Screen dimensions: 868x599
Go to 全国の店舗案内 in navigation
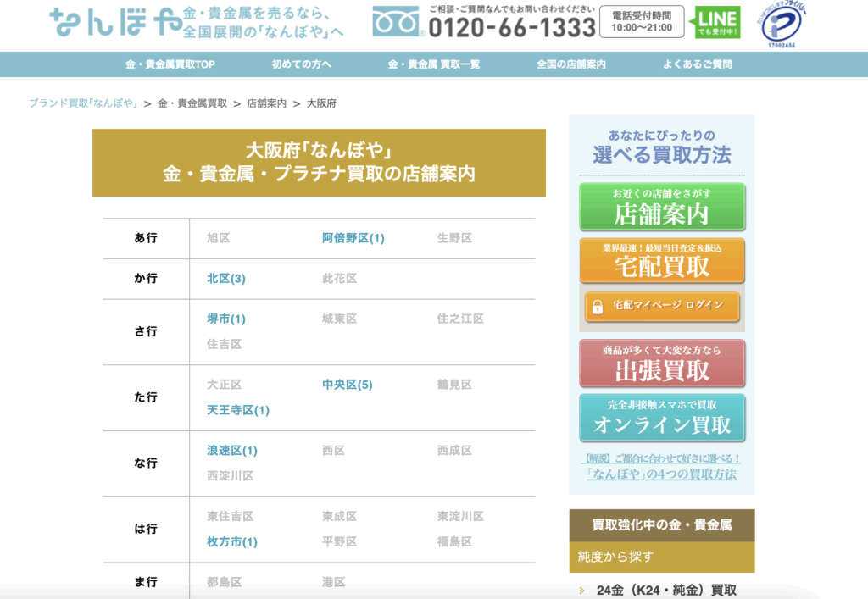click(570, 64)
